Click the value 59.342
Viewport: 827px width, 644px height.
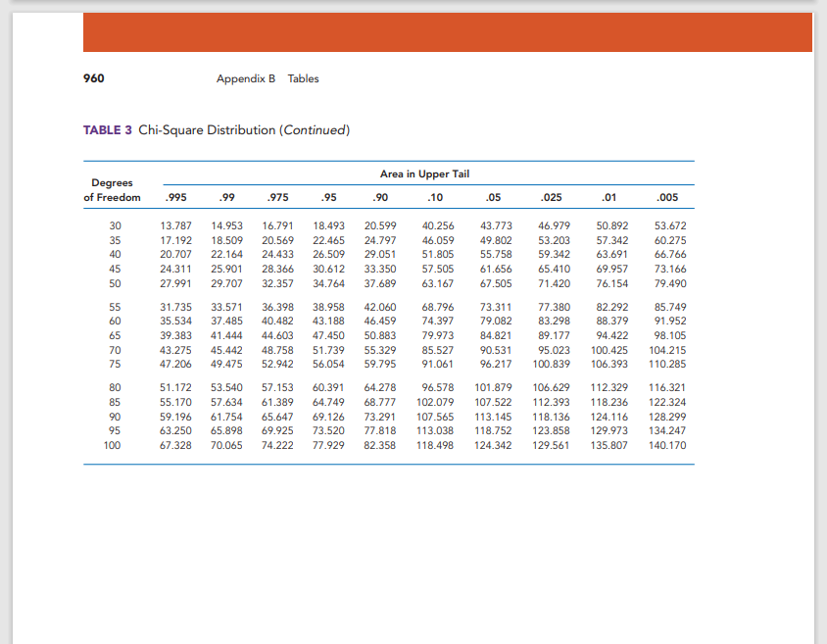[x=554, y=254]
